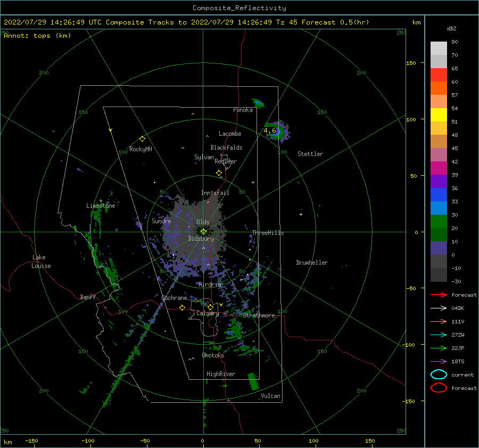The width and height of the screenshot is (479, 448).
Task: Click the Stettler label
Action: click(310, 154)
